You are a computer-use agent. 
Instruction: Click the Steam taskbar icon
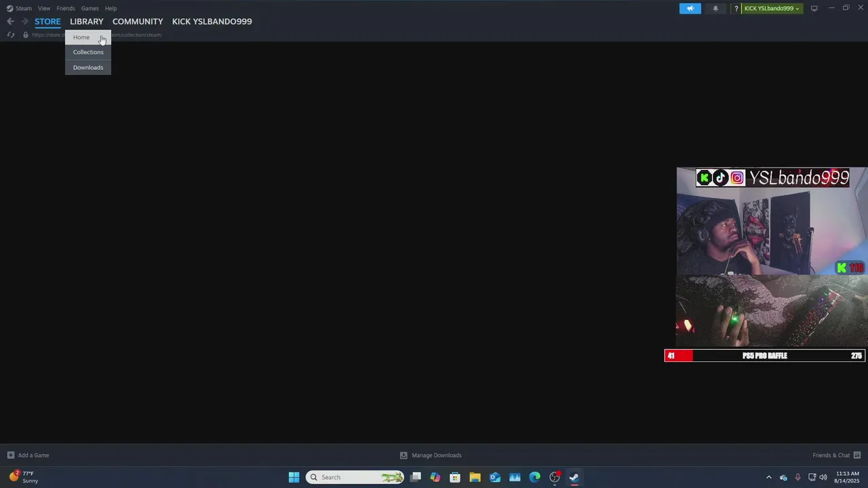pyautogui.click(x=574, y=477)
